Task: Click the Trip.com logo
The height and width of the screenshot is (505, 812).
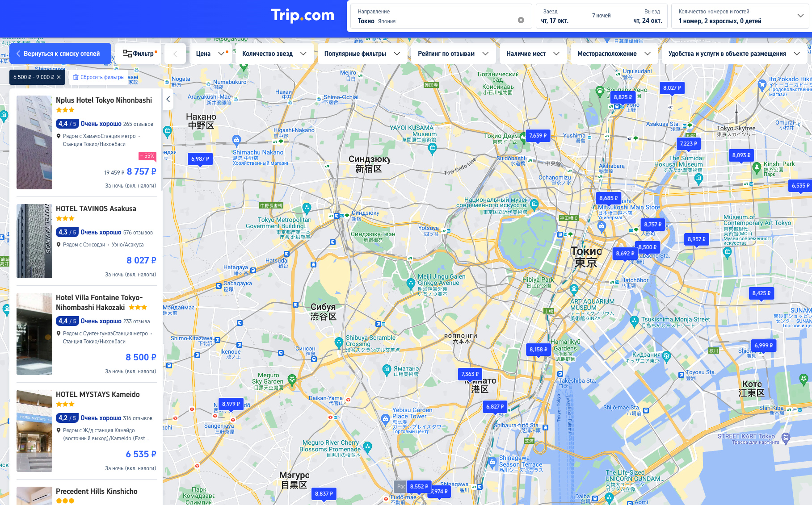Action: [303, 16]
